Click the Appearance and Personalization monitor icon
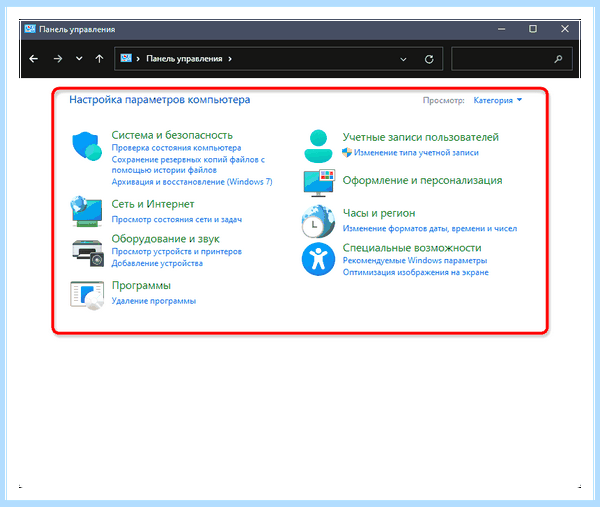The image size is (600, 507). pyautogui.click(x=319, y=183)
